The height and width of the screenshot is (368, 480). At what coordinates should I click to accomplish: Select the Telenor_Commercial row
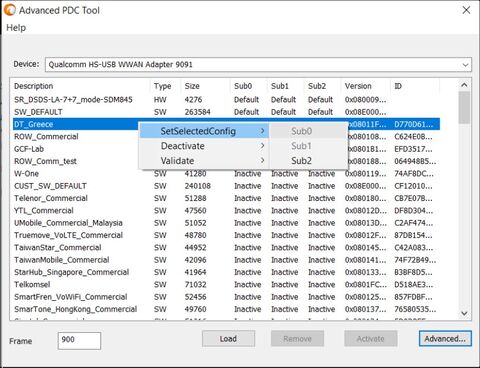coord(226,198)
